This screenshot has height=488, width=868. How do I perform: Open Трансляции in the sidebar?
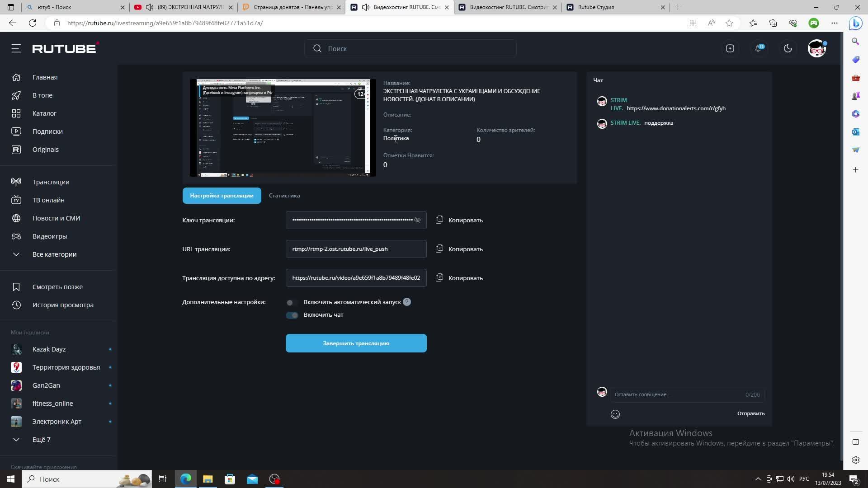[x=51, y=182]
